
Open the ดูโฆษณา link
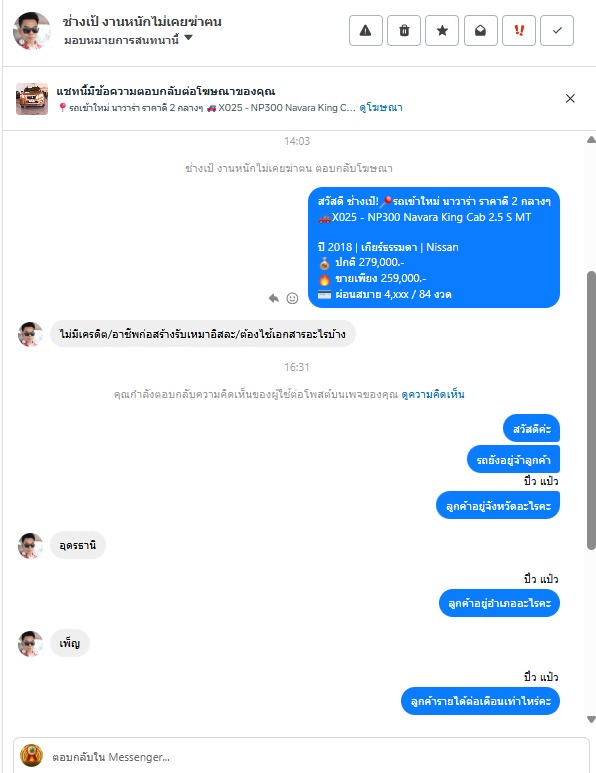(x=381, y=107)
